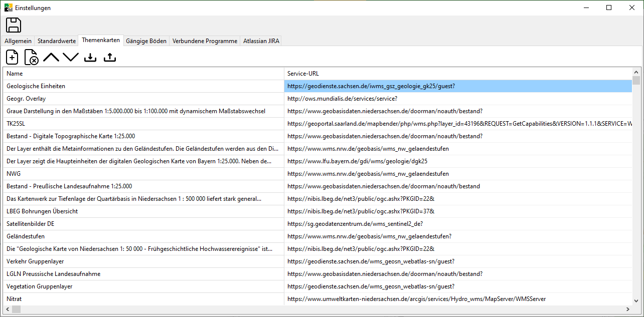Click the horizontal scrollbar right arrow
The image size is (644, 317).
[x=628, y=309]
